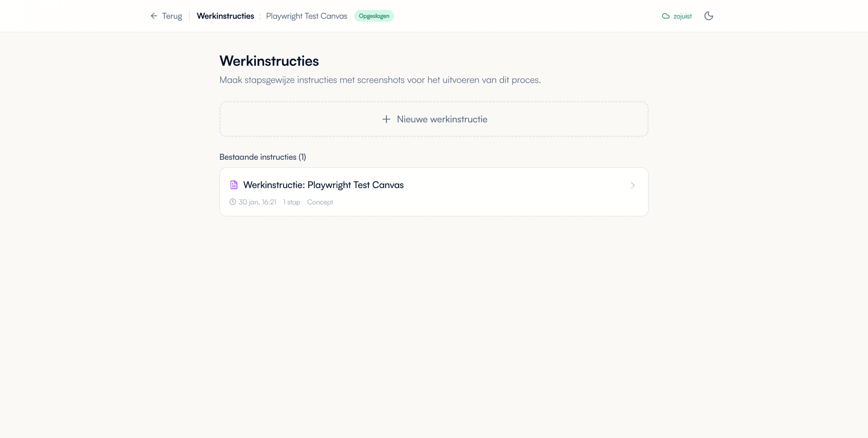The height and width of the screenshot is (438, 868).
Task: Toggle dark mode with moon icon
Action: [x=708, y=16]
